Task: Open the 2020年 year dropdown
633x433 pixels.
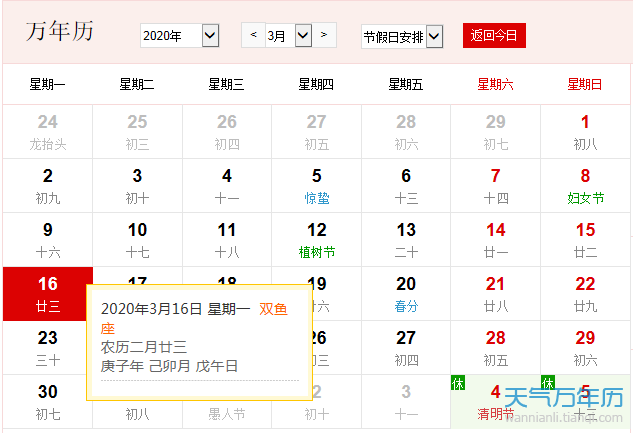Action: (x=180, y=36)
